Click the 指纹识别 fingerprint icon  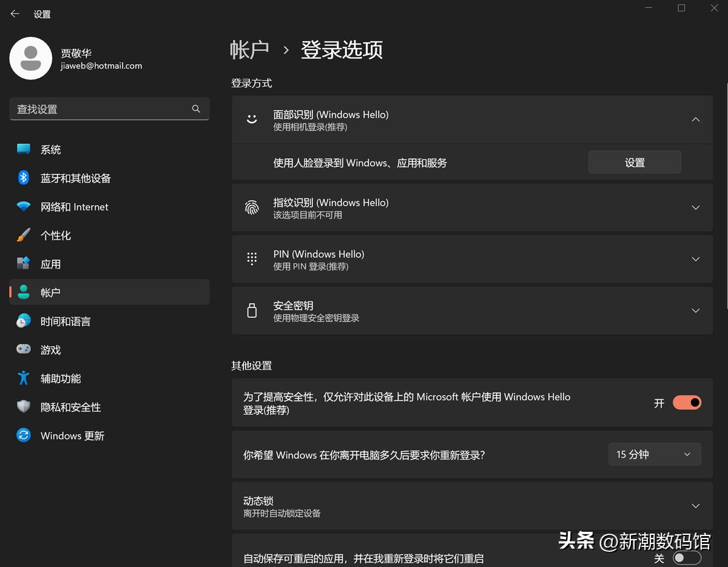point(252,207)
